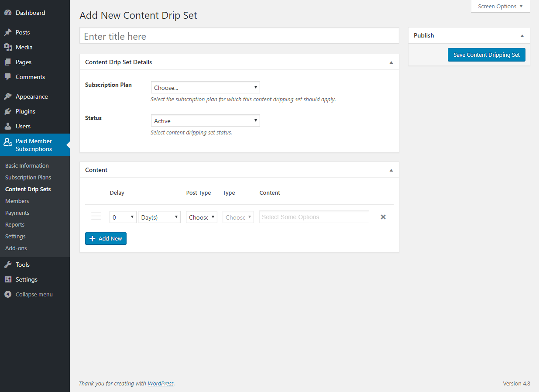Click the Tools wrench icon

point(8,265)
